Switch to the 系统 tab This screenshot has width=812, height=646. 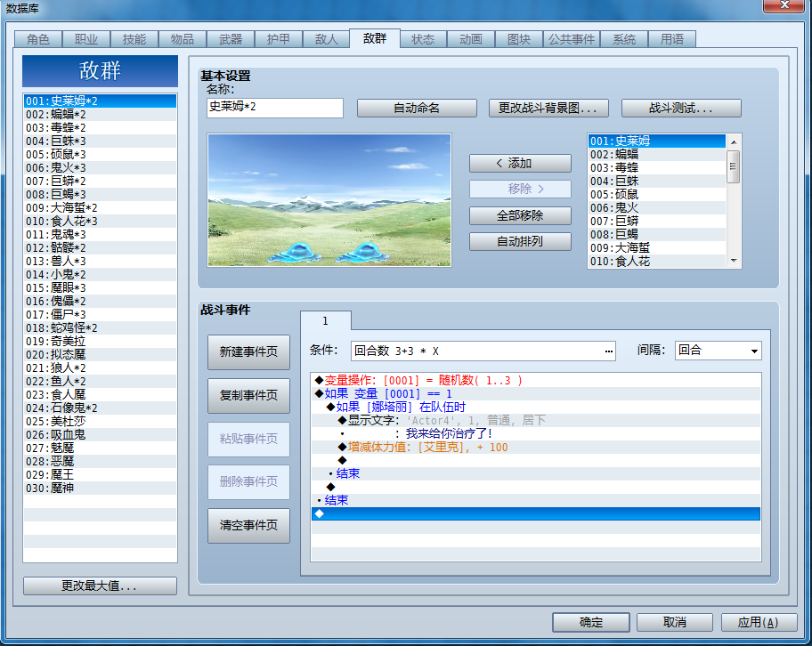[624, 39]
